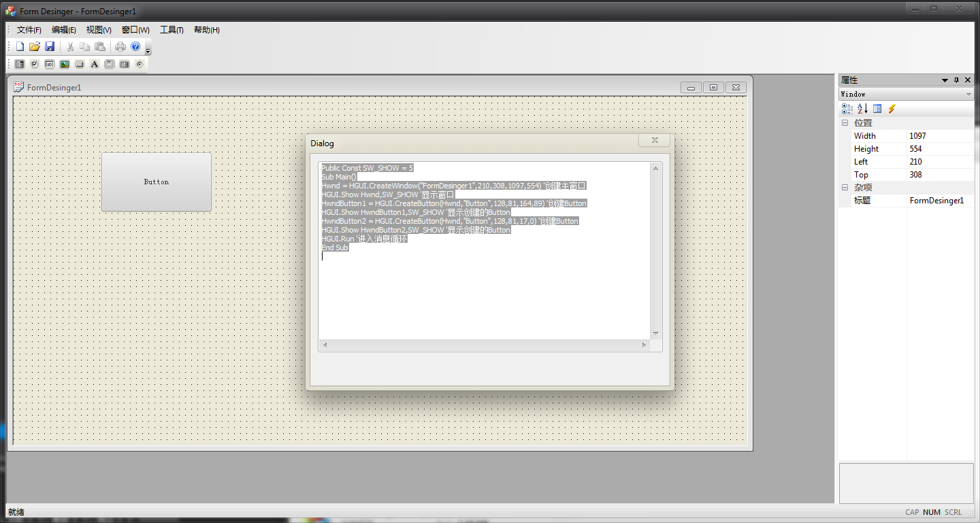This screenshot has height=523, width=980.
Task: Click the horizontal scrollbar left arrow in Dialog
Action: coord(325,345)
